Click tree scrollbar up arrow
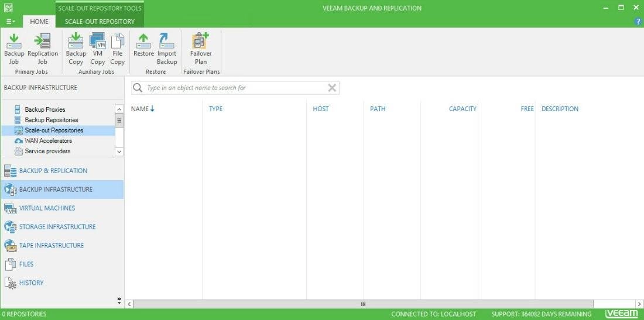644x320 pixels. tap(119, 109)
